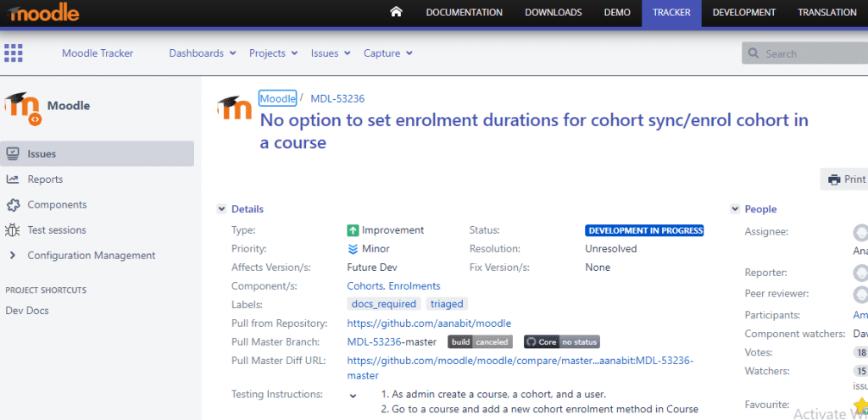Click the Future Dev version value
Image resolution: width=868 pixels, height=420 pixels.
(372, 268)
